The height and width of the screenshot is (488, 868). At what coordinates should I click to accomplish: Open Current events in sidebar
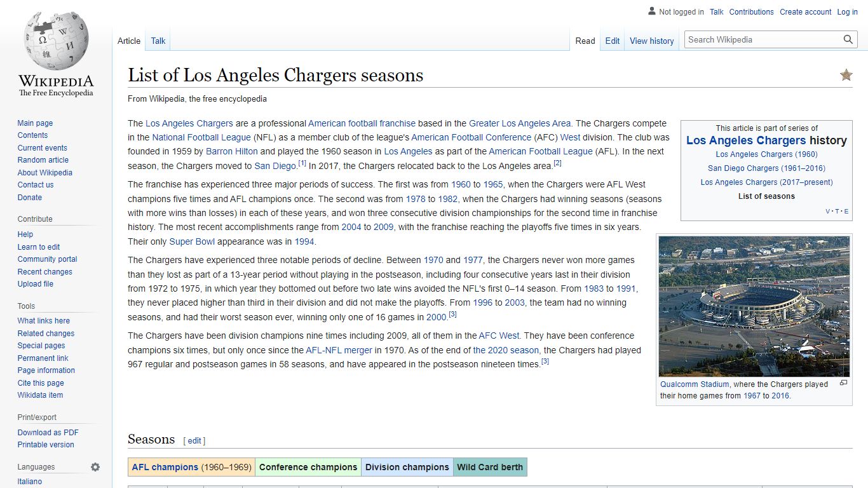click(x=42, y=148)
